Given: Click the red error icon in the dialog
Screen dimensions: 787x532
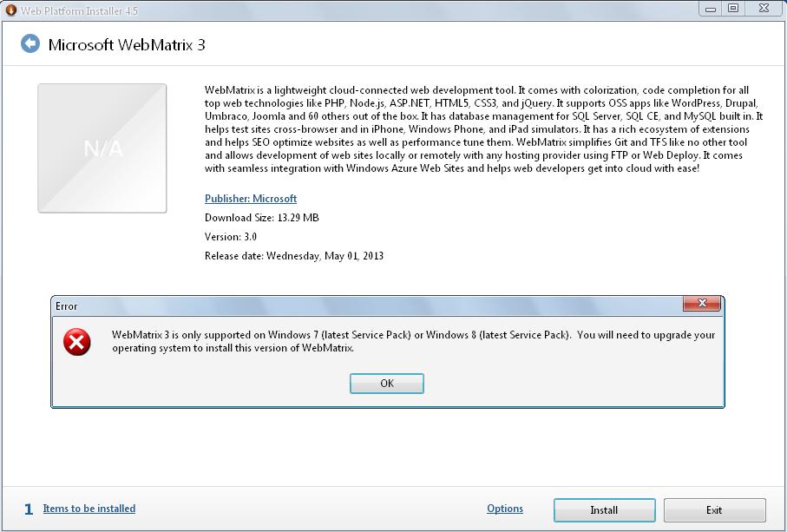Looking at the screenshot, I should point(77,342).
